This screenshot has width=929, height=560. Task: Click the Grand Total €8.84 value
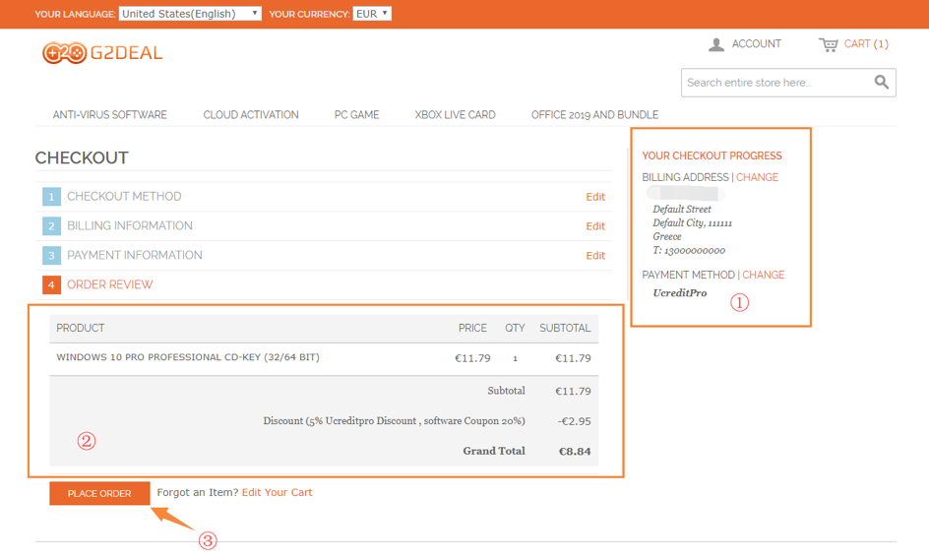click(x=575, y=452)
